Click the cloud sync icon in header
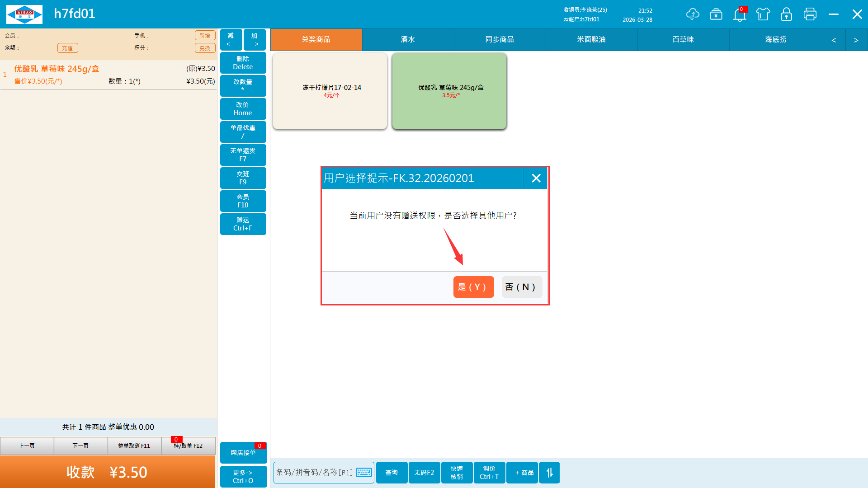868x488 pixels. (692, 14)
